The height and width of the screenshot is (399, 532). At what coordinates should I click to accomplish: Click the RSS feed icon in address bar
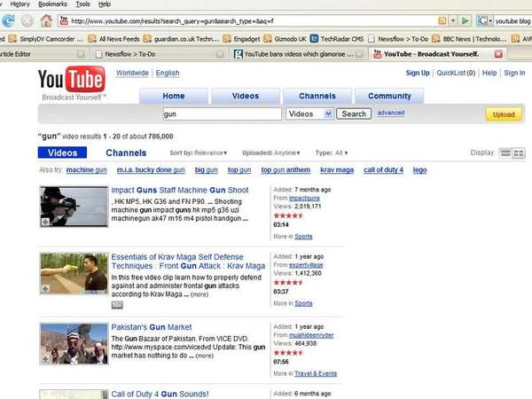(442, 20)
